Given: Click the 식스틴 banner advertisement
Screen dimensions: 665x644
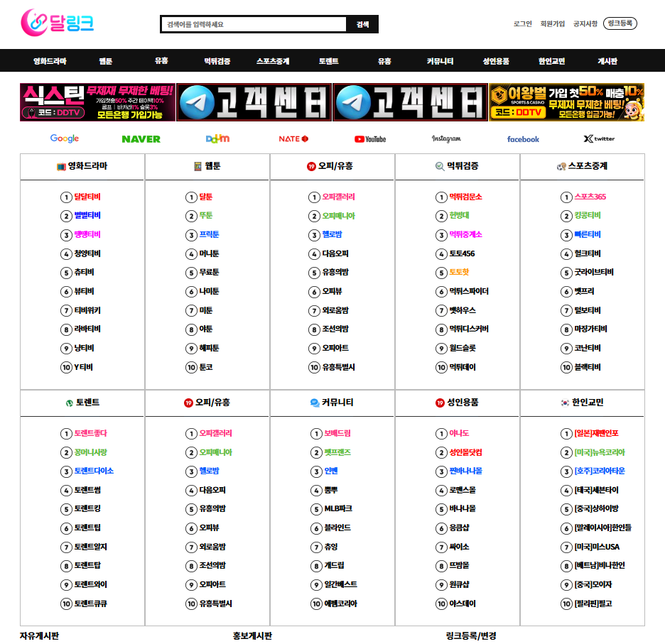Looking at the screenshot, I should point(97,102).
